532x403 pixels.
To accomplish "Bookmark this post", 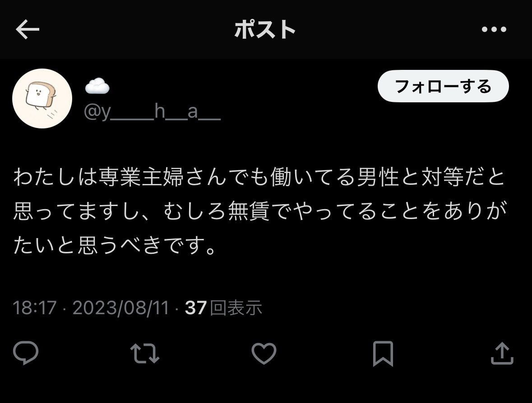I will click(x=383, y=354).
